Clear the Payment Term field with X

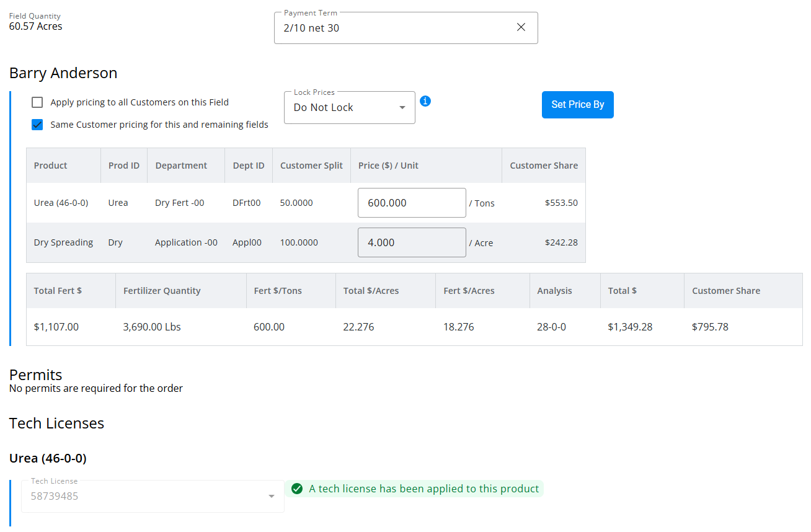521,27
